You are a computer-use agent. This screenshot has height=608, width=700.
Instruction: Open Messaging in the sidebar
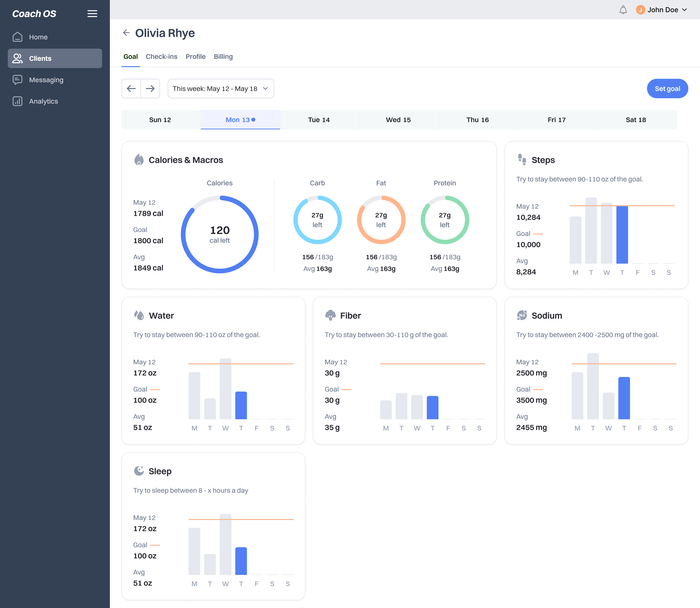click(x=55, y=80)
